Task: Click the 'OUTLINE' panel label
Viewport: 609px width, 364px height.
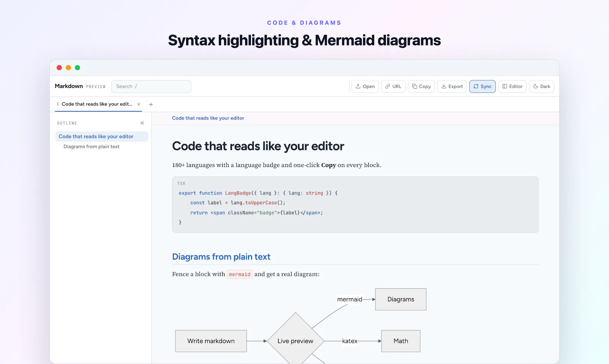Action: [67, 123]
